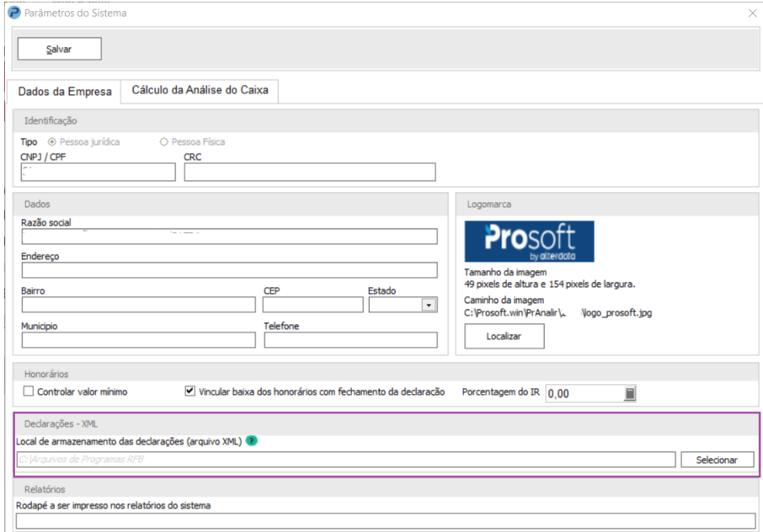This screenshot has width=763, height=532.
Task: Click Selecionar for XML storage folder
Action: click(x=718, y=460)
